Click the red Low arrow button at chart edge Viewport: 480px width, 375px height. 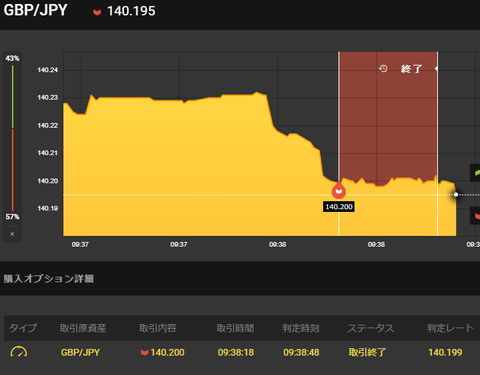click(x=475, y=216)
